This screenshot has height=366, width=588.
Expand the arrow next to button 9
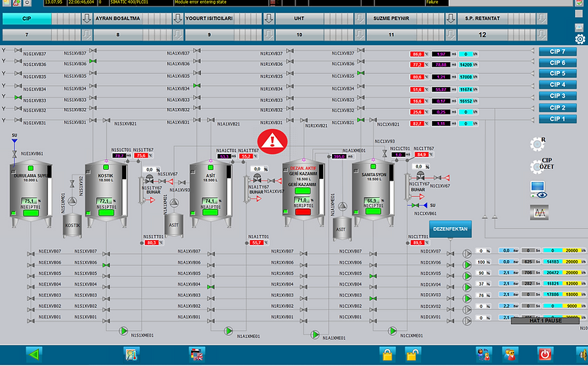pyautogui.click(x=268, y=35)
